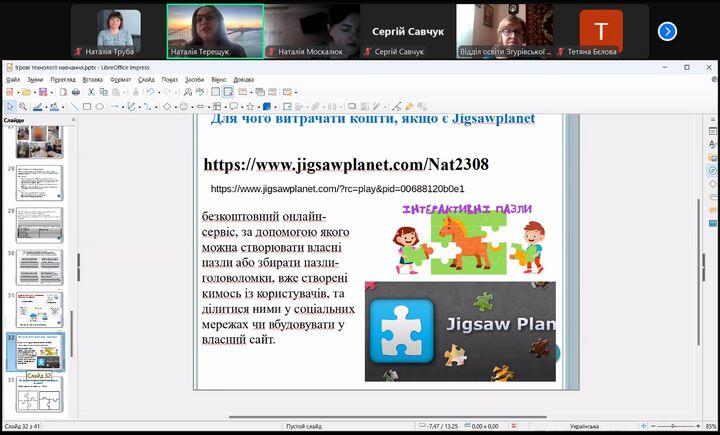Select slide 31 thumbnail
The width and height of the screenshot is (720, 435).
[x=39, y=310]
